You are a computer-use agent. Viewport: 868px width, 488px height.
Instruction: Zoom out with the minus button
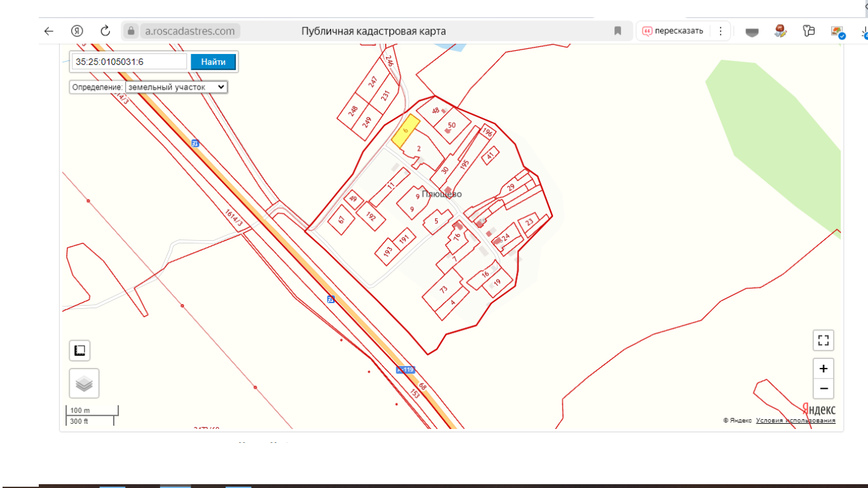823,388
